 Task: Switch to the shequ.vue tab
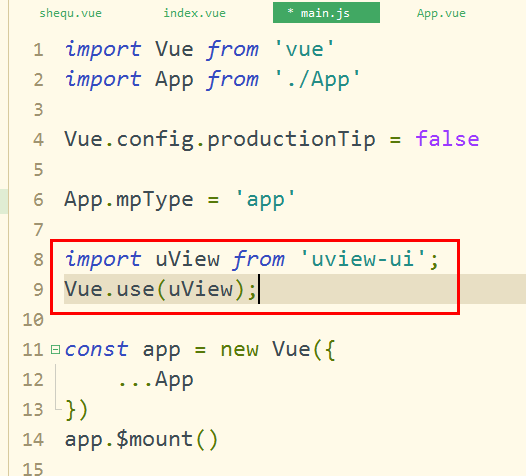(x=70, y=13)
